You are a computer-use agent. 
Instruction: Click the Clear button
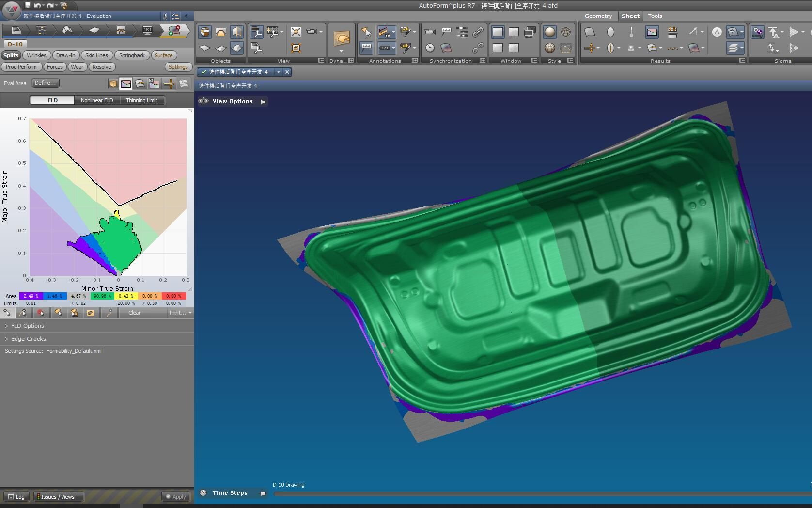(x=134, y=313)
